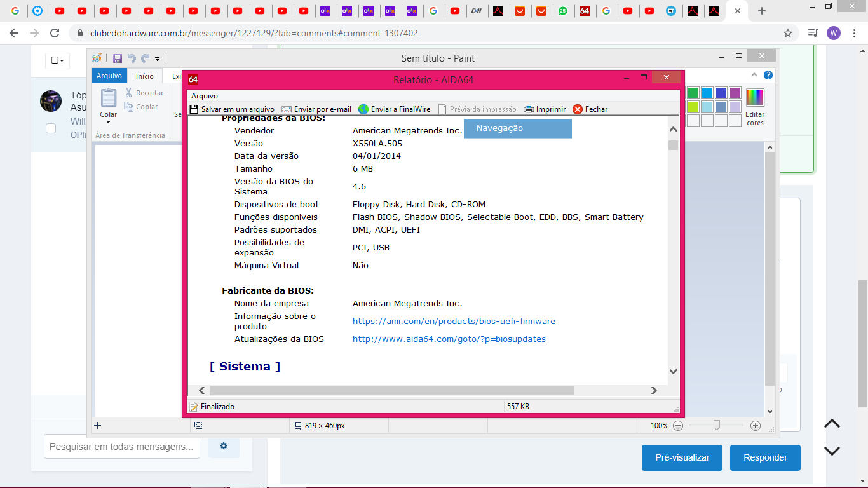Pick the pale turquoise swatch in Paint

[707, 107]
